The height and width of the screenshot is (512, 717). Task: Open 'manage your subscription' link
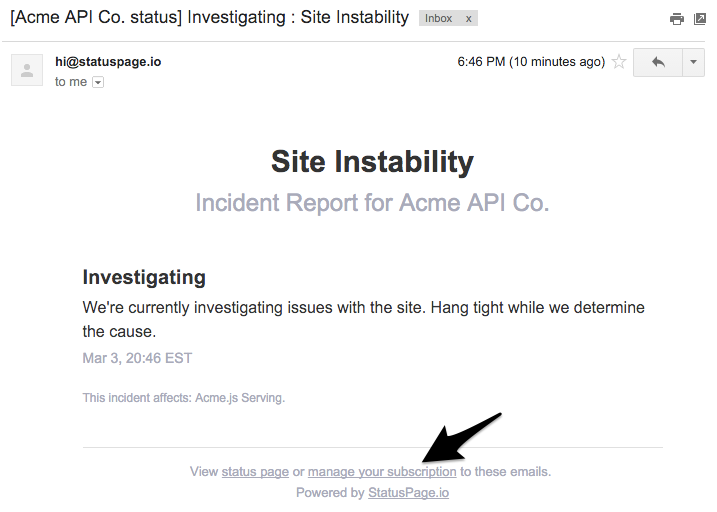tap(382, 471)
